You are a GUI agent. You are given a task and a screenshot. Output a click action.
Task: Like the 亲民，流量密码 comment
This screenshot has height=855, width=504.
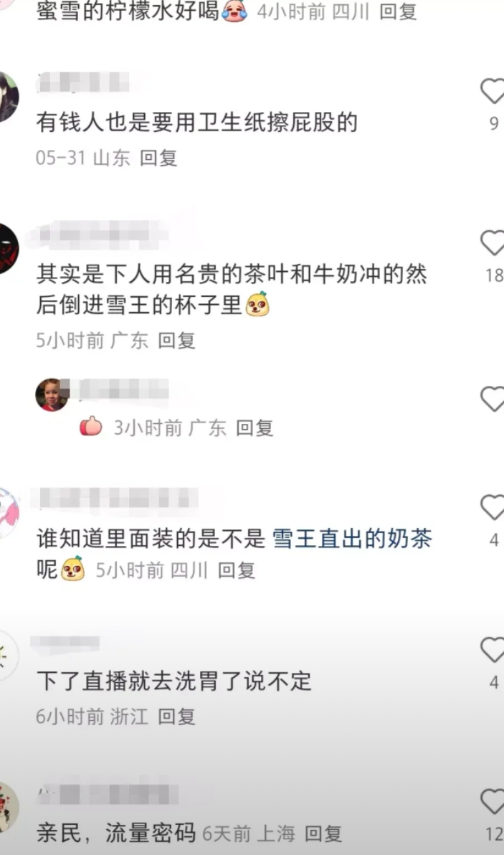click(x=493, y=802)
